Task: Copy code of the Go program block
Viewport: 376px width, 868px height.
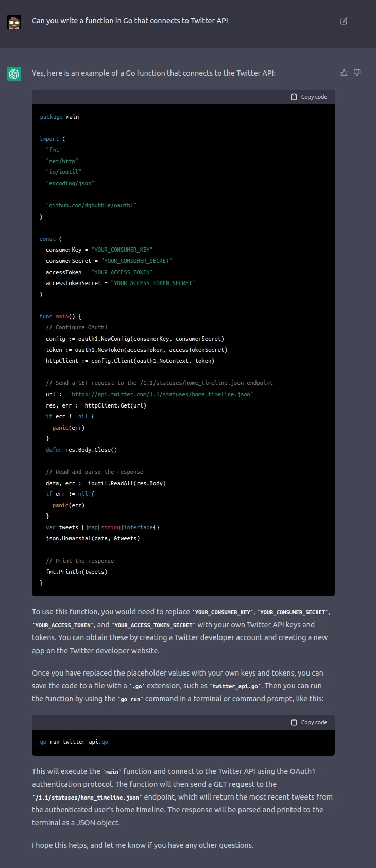Action: (309, 97)
